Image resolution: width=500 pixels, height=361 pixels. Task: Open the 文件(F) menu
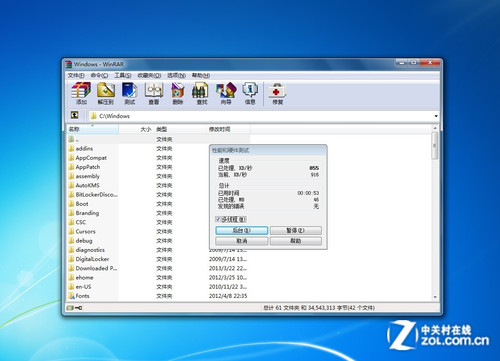76,75
